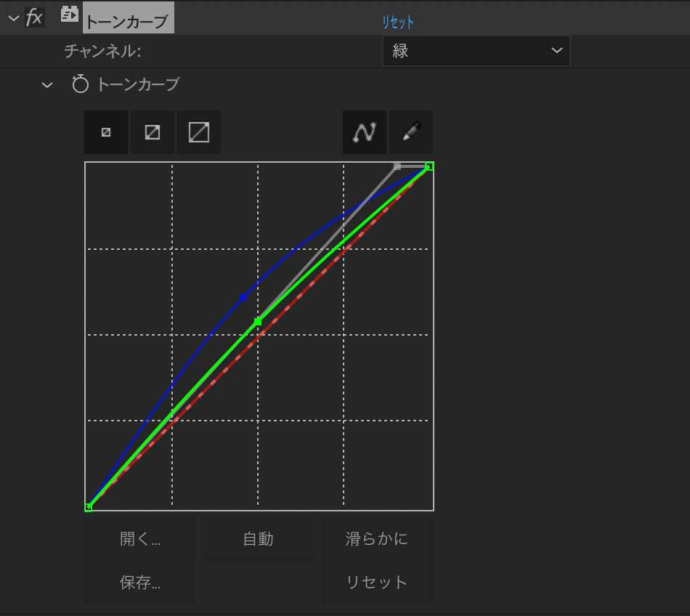
Task: Collapse the トーンカーブ property chevron
Action: 47,85
